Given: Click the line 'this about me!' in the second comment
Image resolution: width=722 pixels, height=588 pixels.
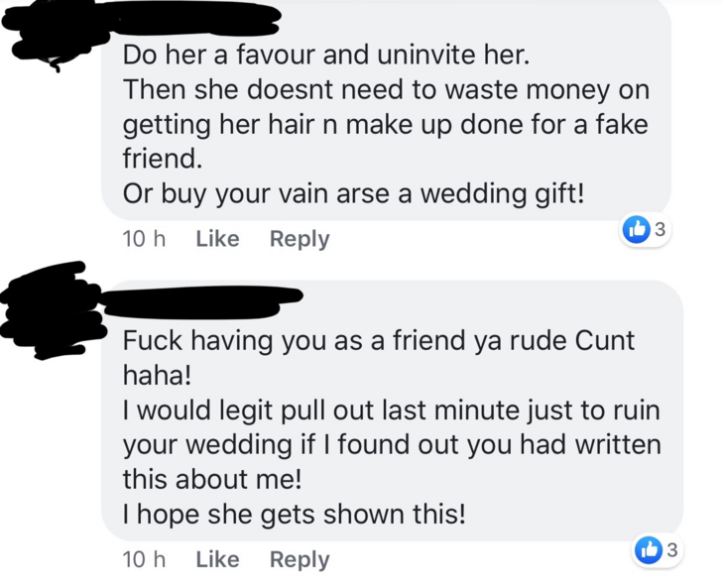Looking at the screenshot, I should 212,479.
